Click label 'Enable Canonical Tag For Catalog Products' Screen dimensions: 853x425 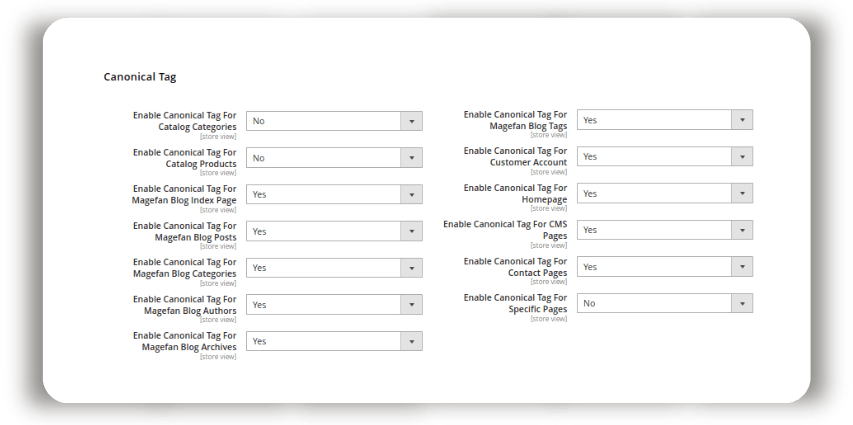[184, 158]
